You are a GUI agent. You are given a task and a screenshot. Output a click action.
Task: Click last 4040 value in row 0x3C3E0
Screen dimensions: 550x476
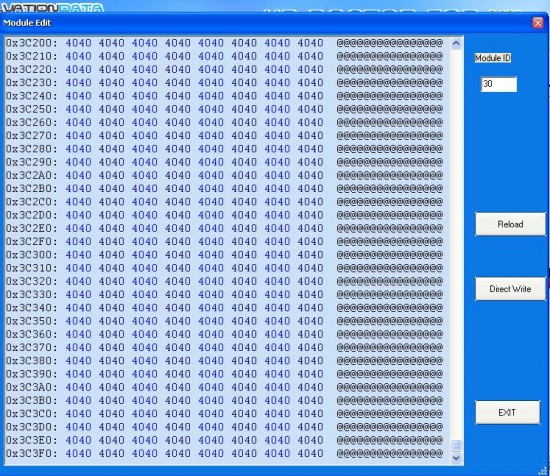point(310,440)
